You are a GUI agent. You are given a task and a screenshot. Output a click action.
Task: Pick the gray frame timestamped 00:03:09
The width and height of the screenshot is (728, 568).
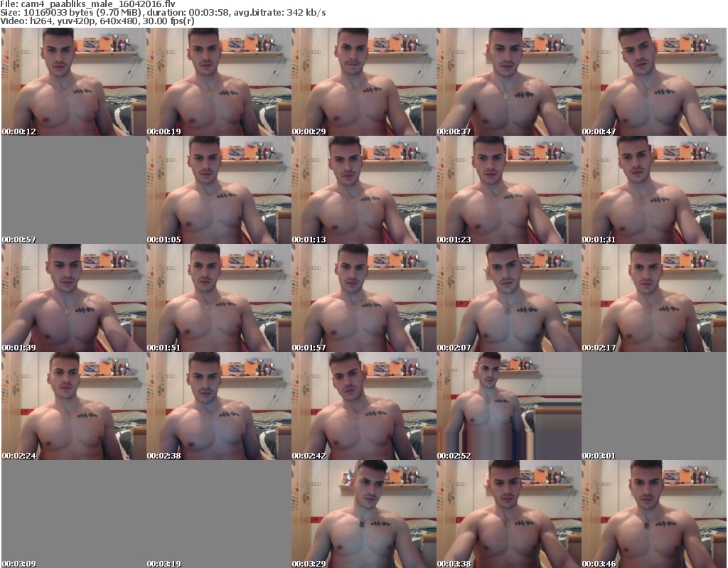pyautogui.click(x=74, y=514)
